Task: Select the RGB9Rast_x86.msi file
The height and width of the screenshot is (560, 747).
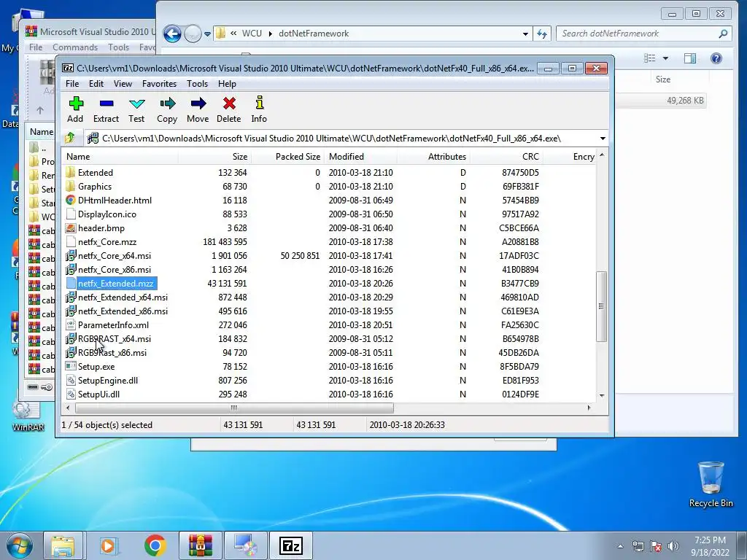Action: coord(112,352)
